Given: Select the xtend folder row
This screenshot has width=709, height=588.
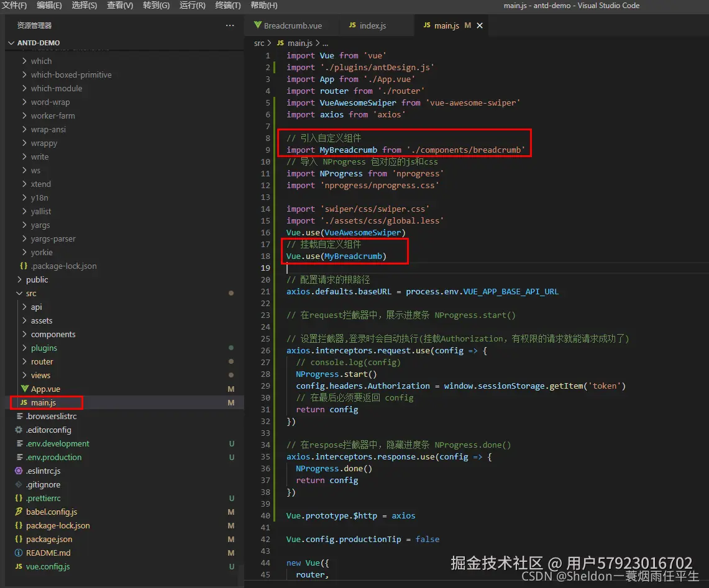Looking at the screenshot, I should (x=124, y=184).
